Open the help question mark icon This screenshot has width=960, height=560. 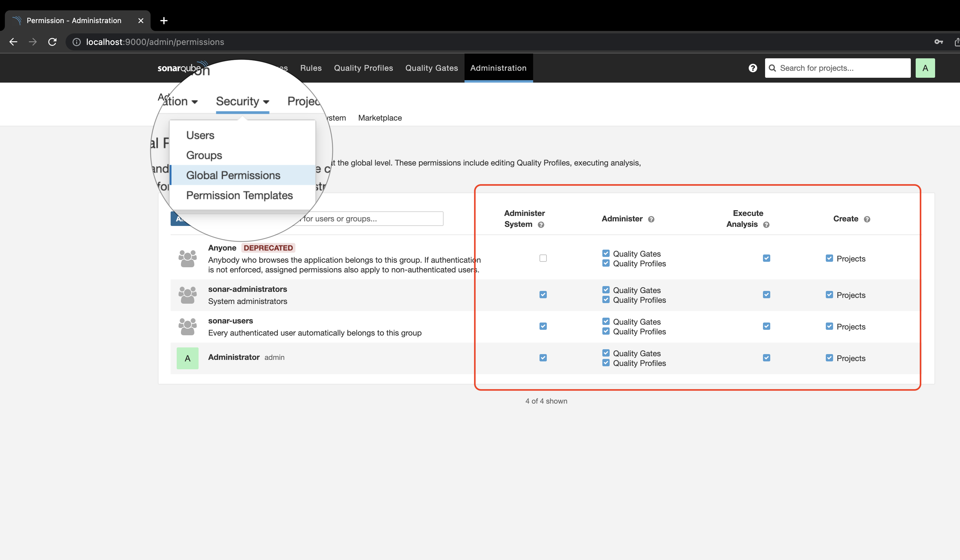[752, 68]
